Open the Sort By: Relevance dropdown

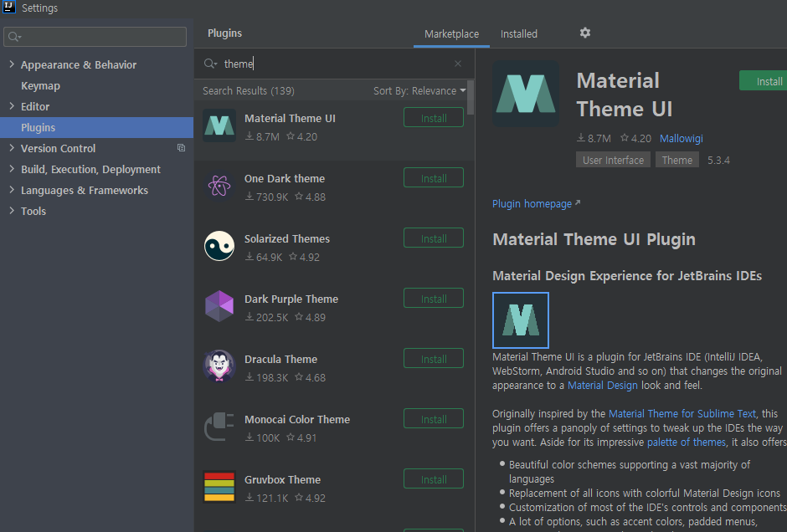[x=419, y=90]
